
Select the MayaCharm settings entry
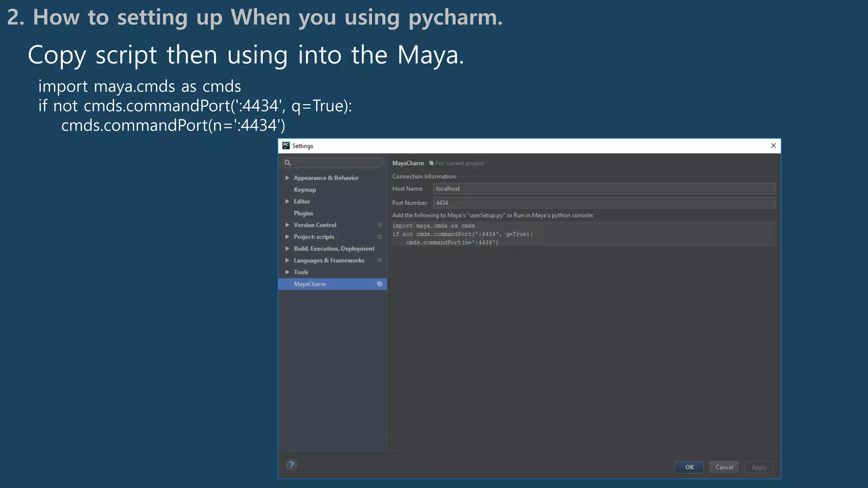(x=332, y=284)
